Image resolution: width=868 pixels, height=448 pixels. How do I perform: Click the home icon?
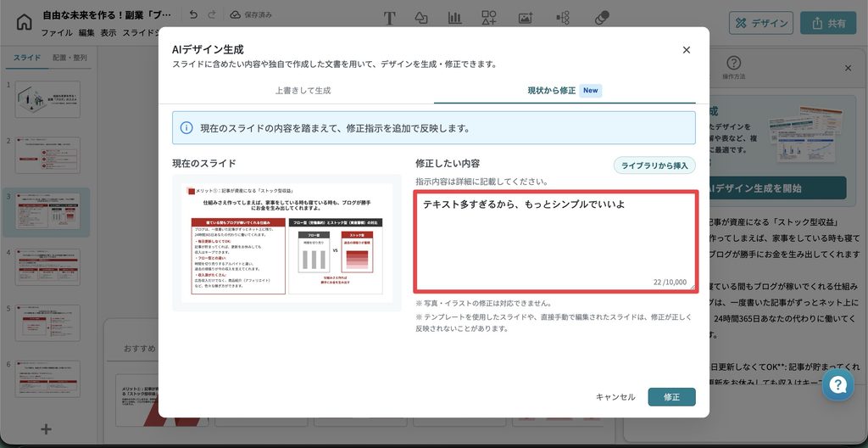(x=24, y=22)
